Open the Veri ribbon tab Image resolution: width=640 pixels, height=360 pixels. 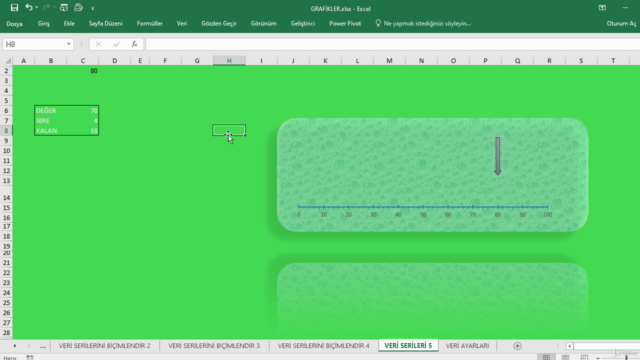pyautogui.click(x=182, y=24)
